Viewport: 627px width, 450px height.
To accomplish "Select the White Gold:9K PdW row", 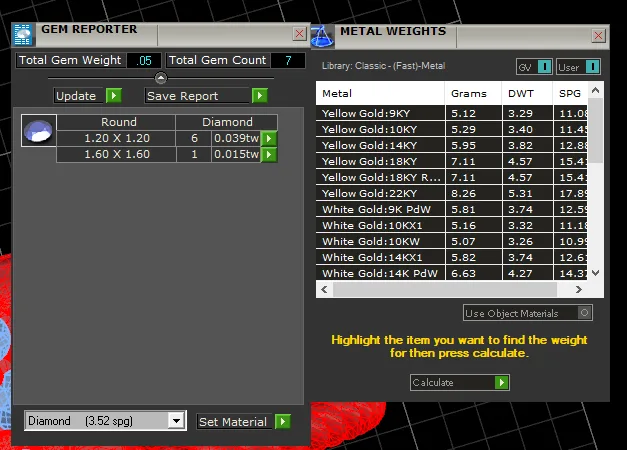I will pyautogui.click(x=451, y=209).
